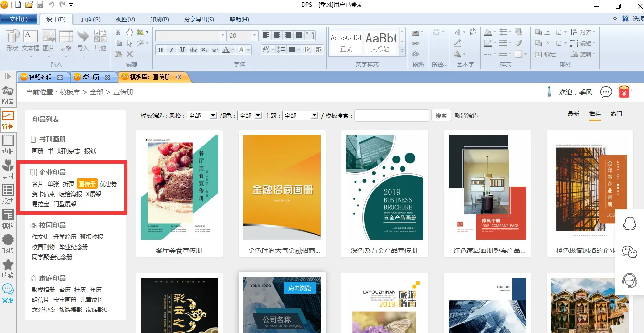Screen dimensions: 644x333
Task: Toggle italic text formatting
Action: (171, 50)
